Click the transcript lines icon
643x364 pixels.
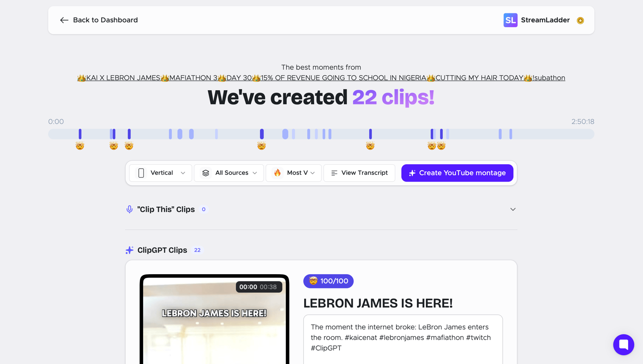334,173
